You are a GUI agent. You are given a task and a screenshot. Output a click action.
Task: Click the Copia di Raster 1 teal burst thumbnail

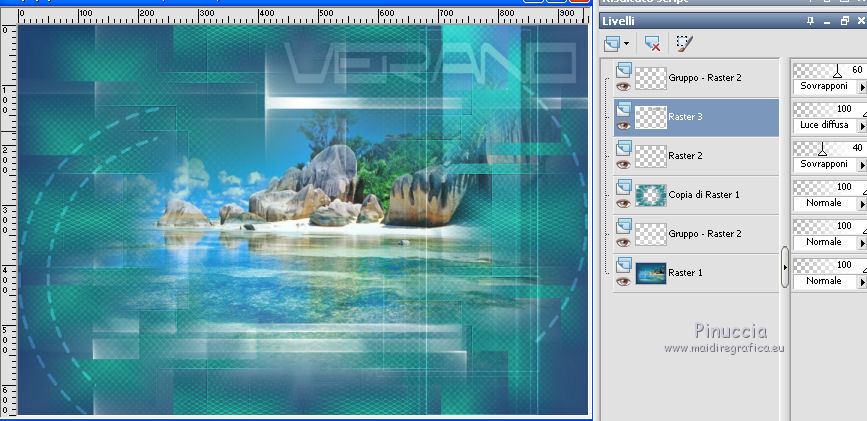pos(651,195)
